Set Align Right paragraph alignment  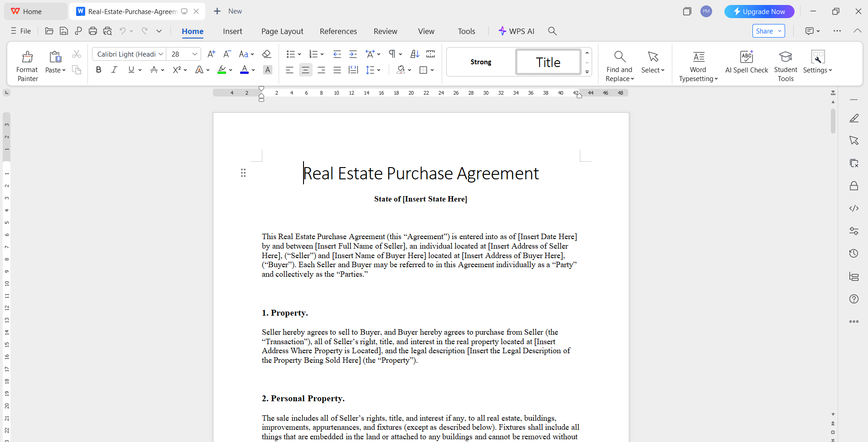pyautogui.click(x=321, y=70)
